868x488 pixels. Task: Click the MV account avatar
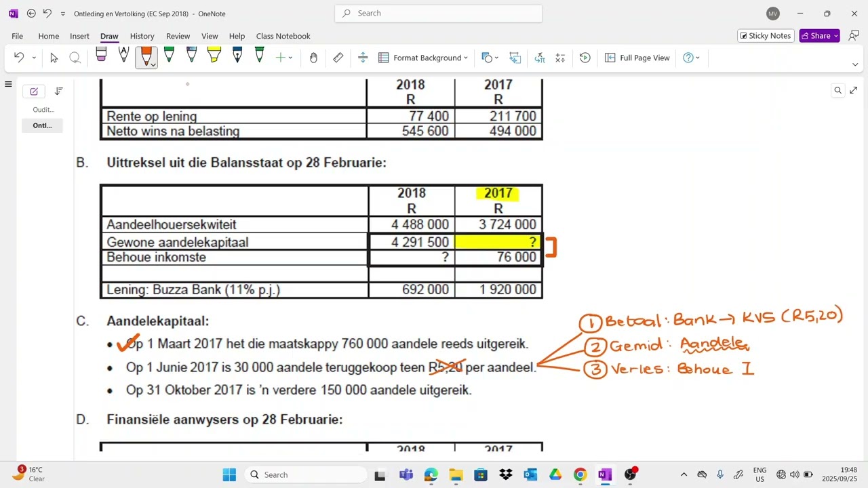pyautogui.click(x=772, y=14)
